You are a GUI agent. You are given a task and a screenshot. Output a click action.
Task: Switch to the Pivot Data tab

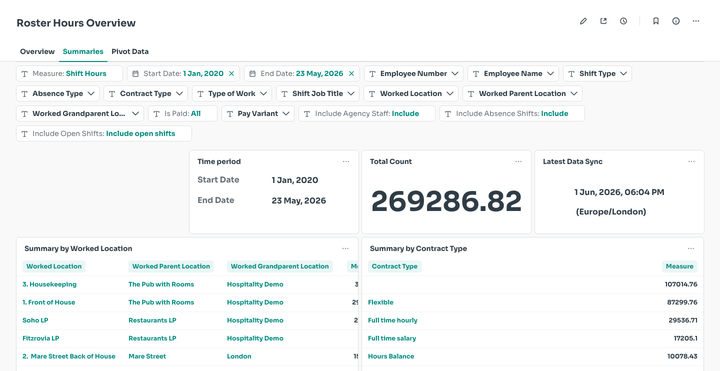click(x=130, y=51)
